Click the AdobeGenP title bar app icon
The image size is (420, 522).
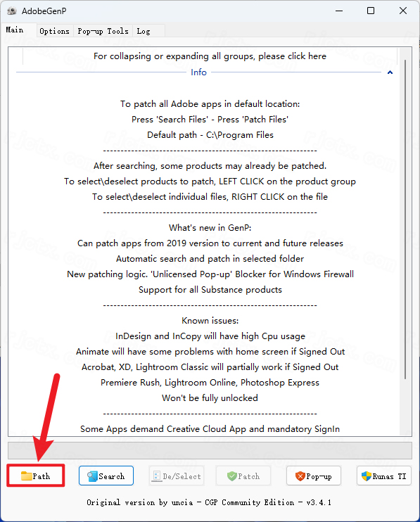click(12, 11)
